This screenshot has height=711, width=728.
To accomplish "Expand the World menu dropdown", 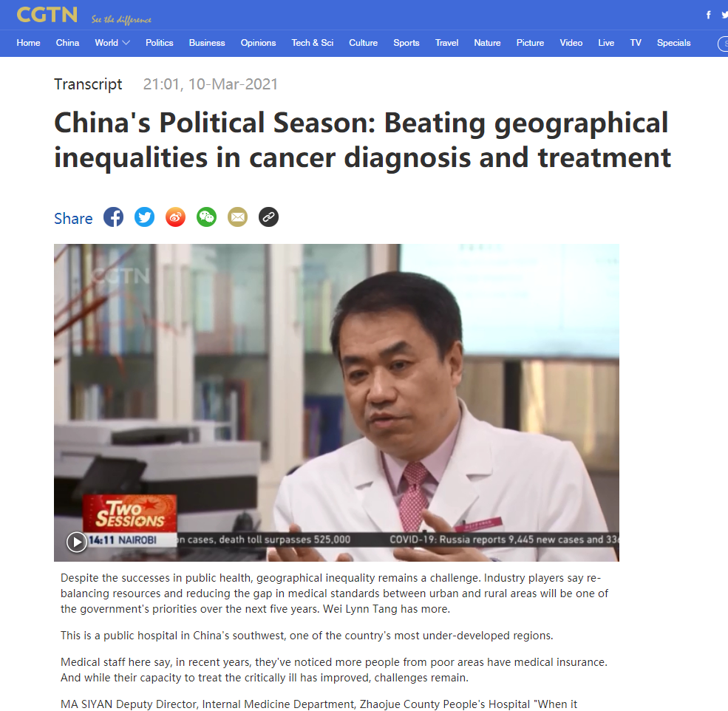I will pyautogui.click(x=112, y=43).
